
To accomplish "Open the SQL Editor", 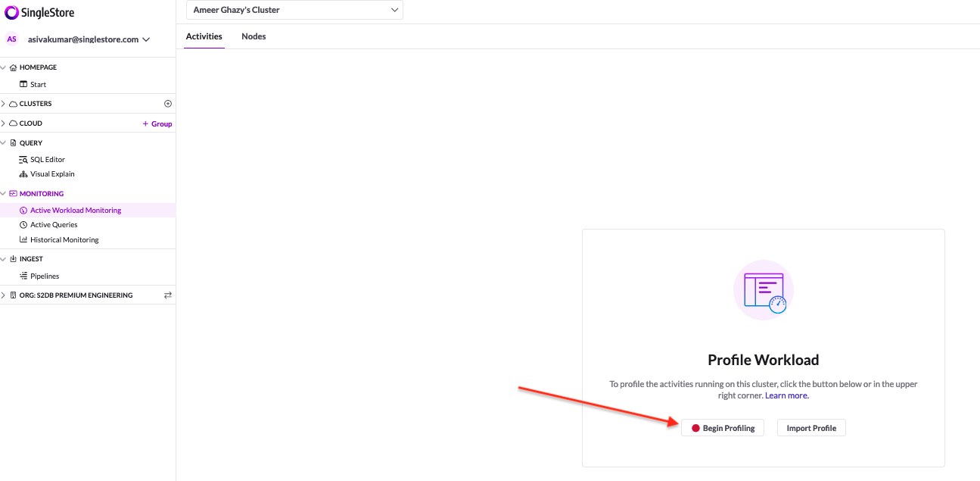I will (48, 159).
